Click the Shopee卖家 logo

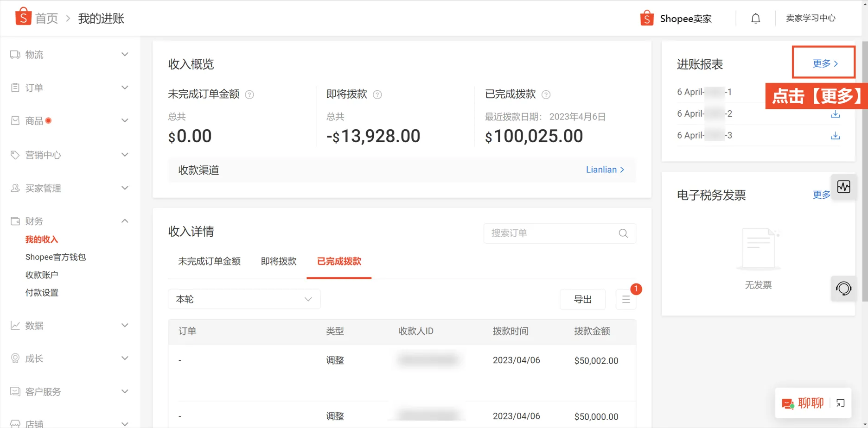(676, 18)
